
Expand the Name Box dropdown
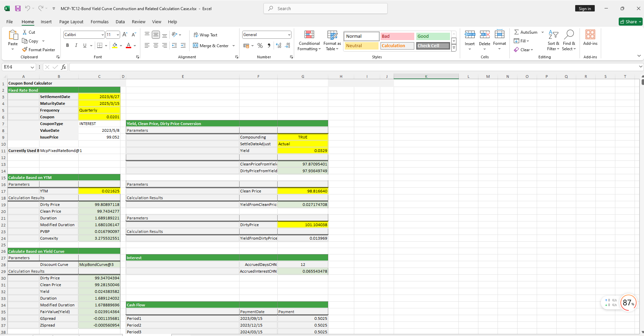pos(32,67)
